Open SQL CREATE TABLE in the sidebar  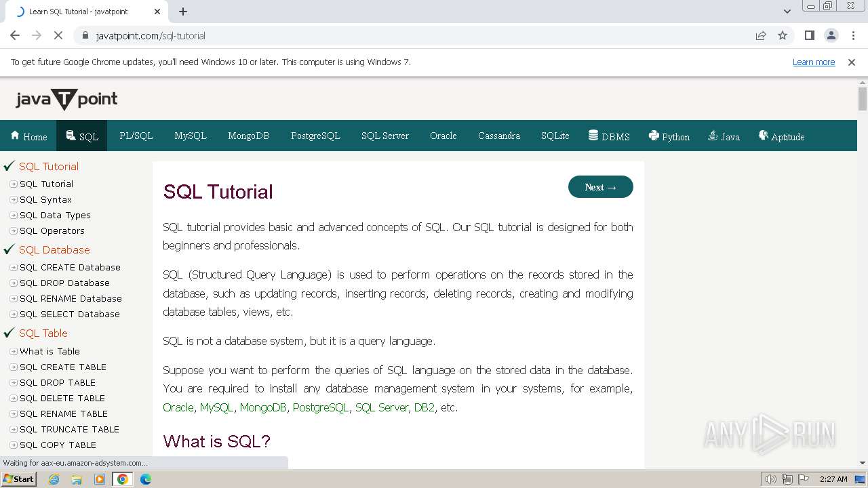pyautogui.click(x=63, y=367)
